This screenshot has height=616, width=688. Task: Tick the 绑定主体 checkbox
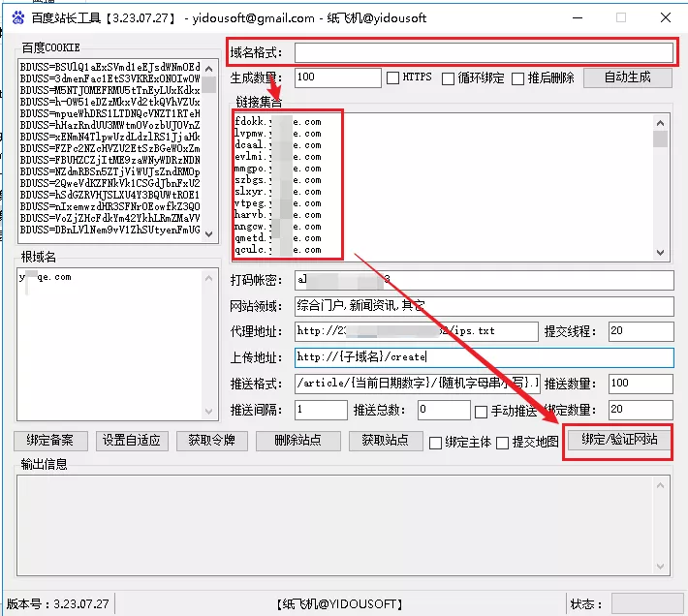(x=435, y=443)
